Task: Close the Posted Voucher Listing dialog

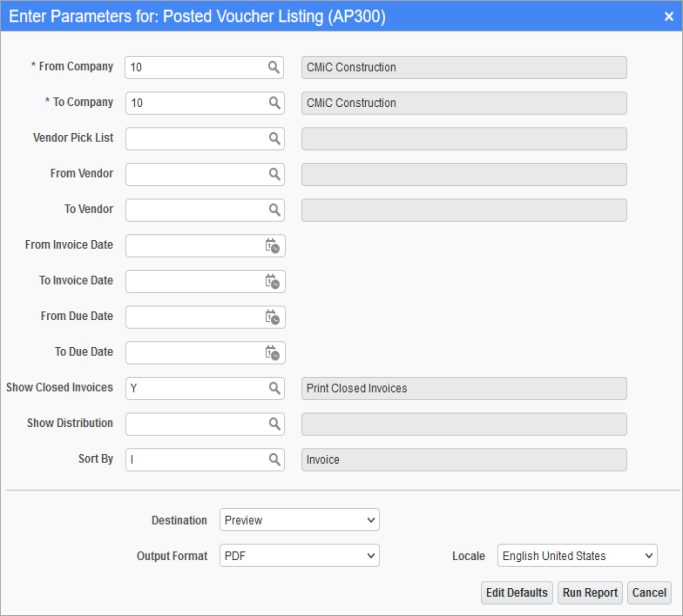Action: (x=669, y=17)
